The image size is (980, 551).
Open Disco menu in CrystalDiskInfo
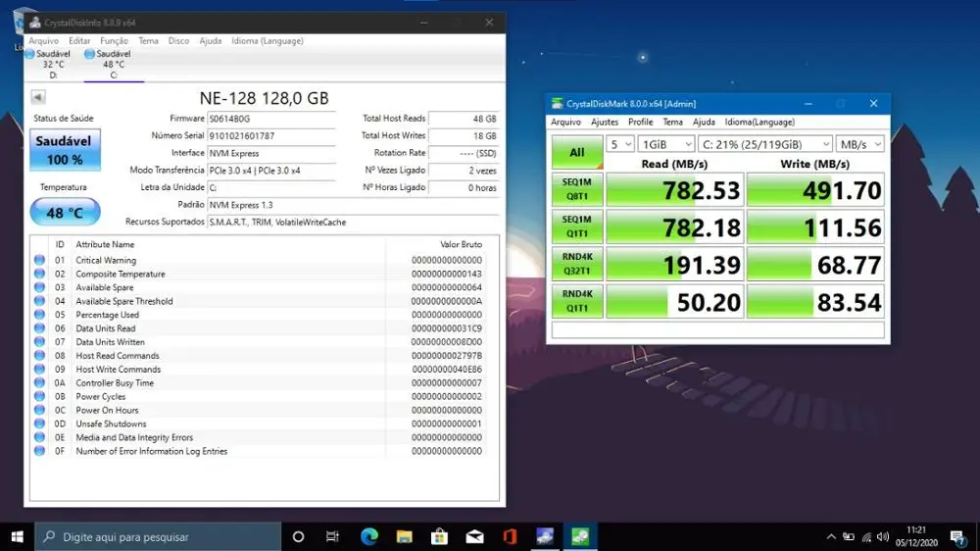click(x=178, y=40)
